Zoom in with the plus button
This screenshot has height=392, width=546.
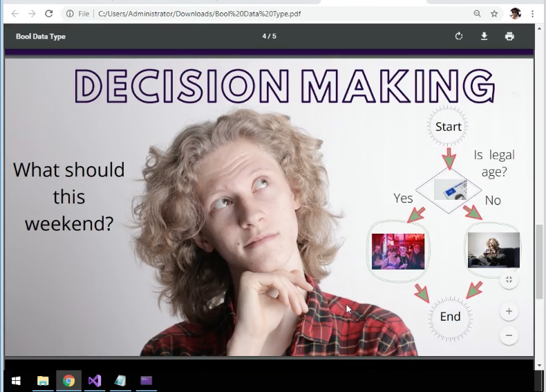tap(509, 311)
